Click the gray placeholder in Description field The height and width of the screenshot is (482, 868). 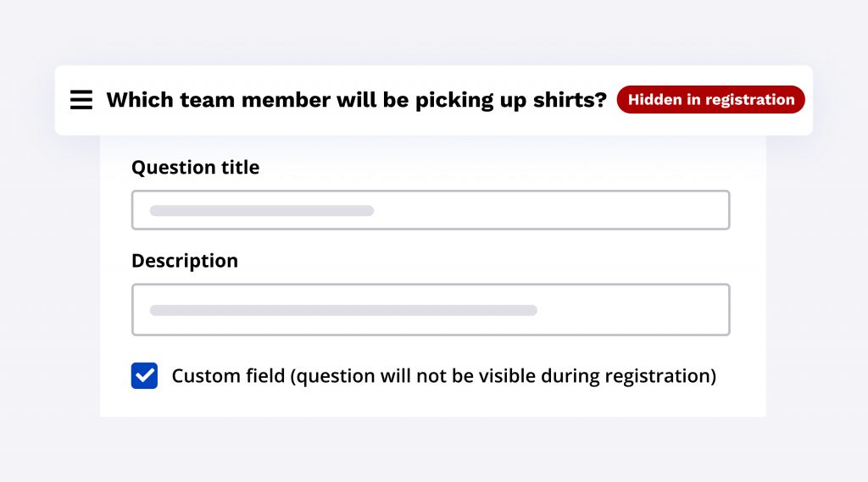343,310
